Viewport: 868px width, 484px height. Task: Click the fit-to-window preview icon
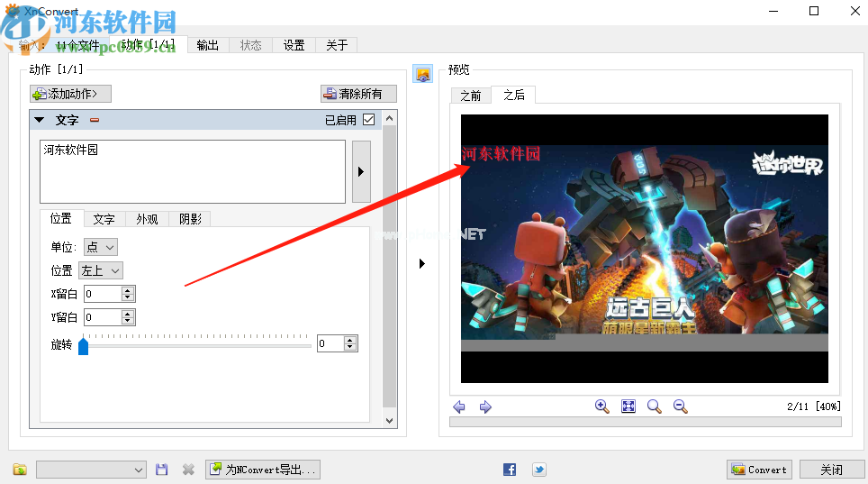[x=628, y=406]
